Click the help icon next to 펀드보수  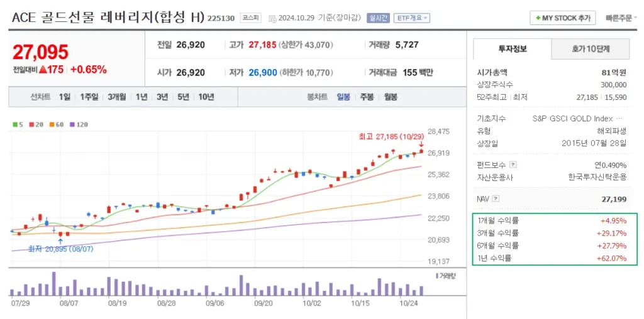[513, 165]
